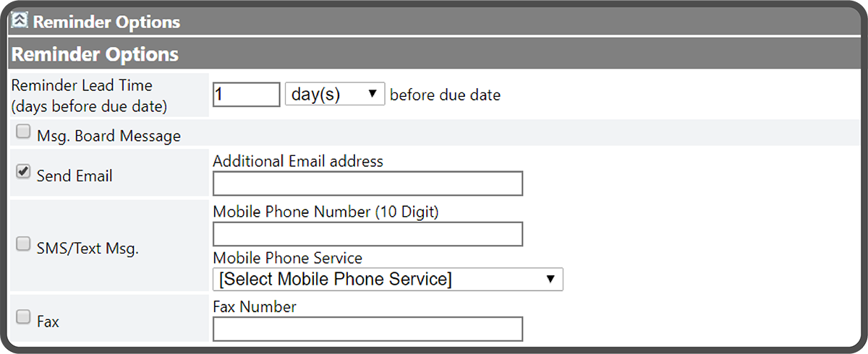Click the "before due date" text
Image resolution: width=868 pixels, height=354 pixels.
(445, 95)
